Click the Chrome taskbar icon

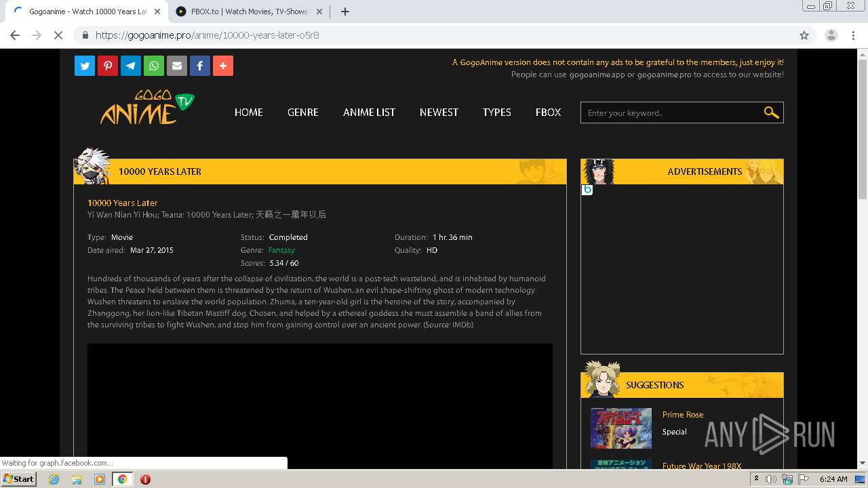(x=122, y=479)
